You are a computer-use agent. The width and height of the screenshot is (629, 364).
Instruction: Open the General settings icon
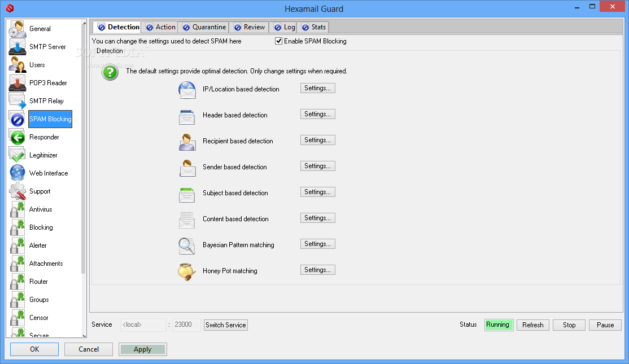pos(18,29)
